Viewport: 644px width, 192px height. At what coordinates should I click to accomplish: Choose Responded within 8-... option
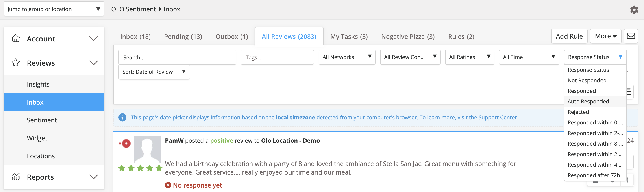(595, 144)
